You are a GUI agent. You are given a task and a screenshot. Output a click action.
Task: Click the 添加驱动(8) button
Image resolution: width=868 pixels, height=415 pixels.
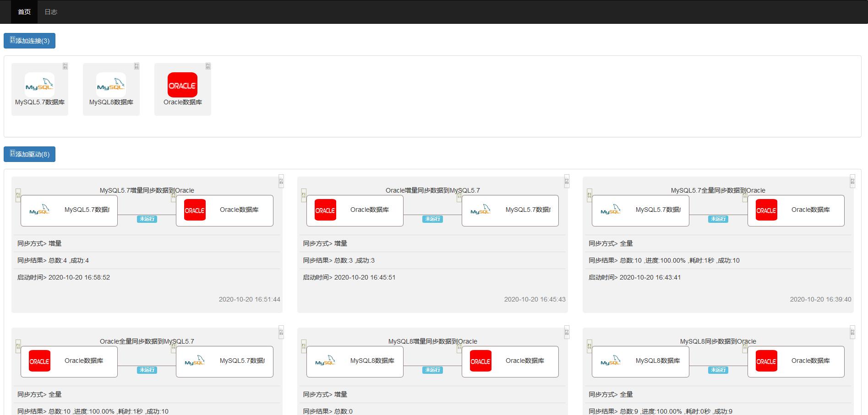point(30,154)
